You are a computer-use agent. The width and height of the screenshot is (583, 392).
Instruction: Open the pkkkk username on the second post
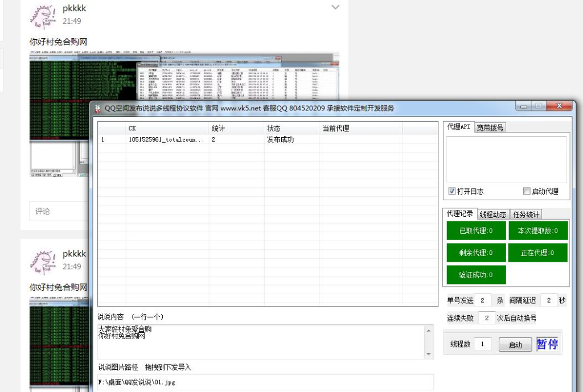[x=75, y=254]
